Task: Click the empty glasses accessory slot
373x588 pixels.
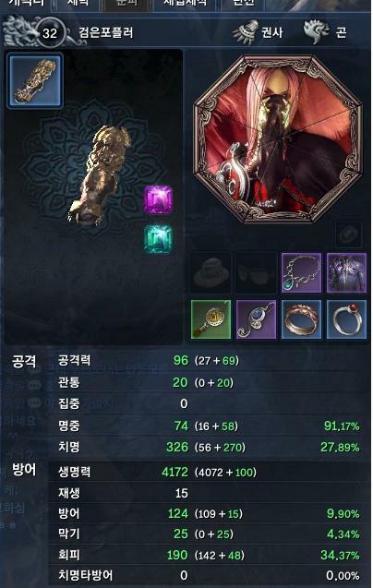Action: click(257, 272)
